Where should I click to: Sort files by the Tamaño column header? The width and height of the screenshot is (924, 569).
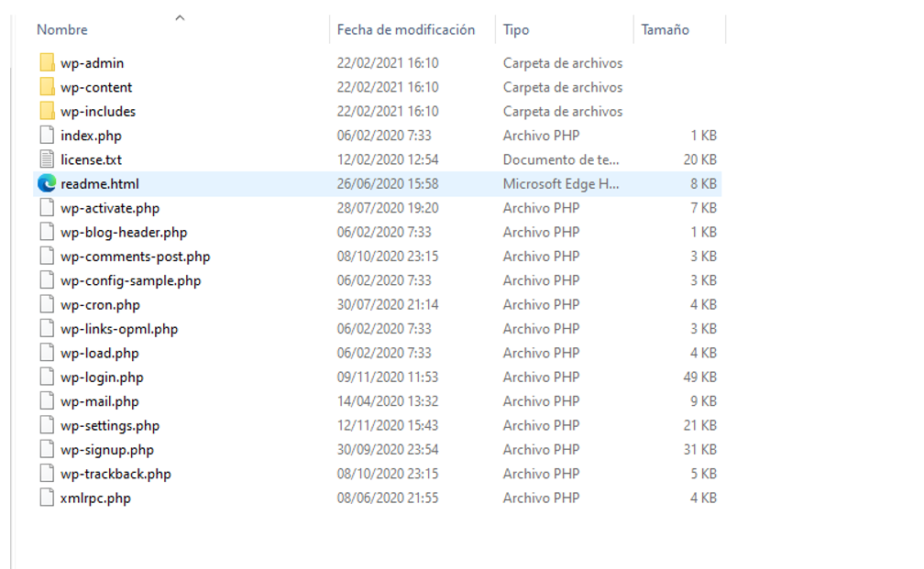pos(665,29)
